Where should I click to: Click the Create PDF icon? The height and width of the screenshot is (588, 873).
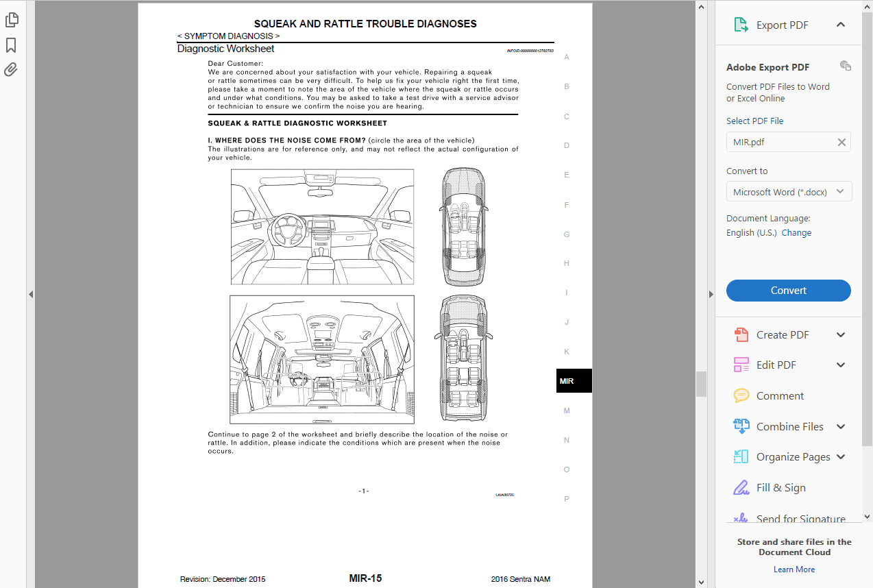(741, 335)
